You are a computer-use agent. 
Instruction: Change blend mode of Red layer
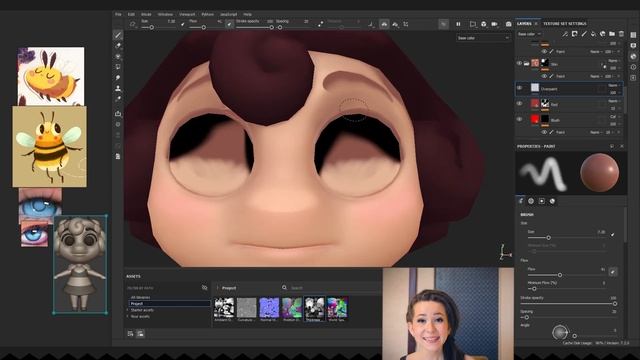point(613,101)
